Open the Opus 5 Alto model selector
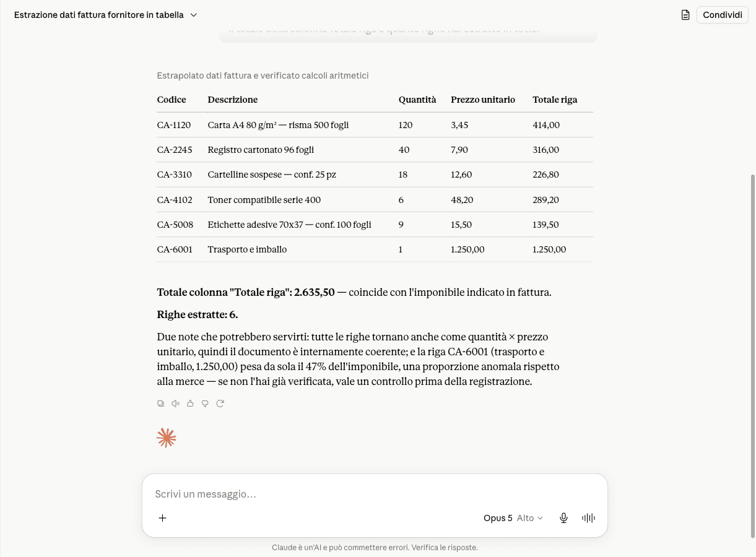This screenshot has width=756, height=557. [513, 518]
